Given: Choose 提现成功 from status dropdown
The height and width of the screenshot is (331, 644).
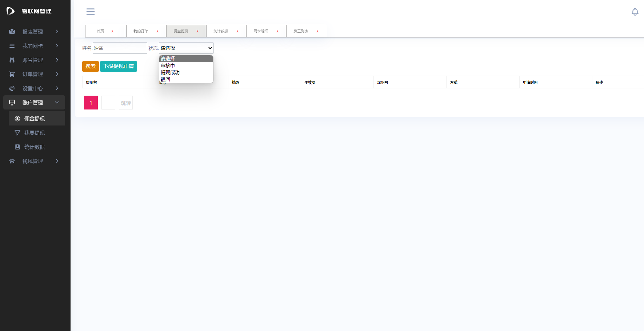Looking at the screenshot, I should click(x=170, y=72).
